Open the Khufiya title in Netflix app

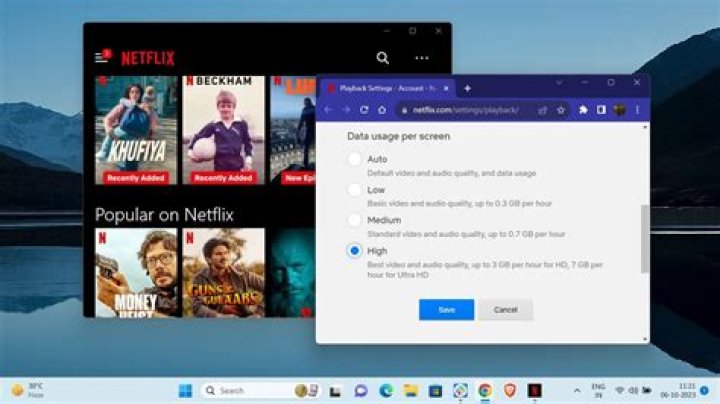tap(136, 130)
